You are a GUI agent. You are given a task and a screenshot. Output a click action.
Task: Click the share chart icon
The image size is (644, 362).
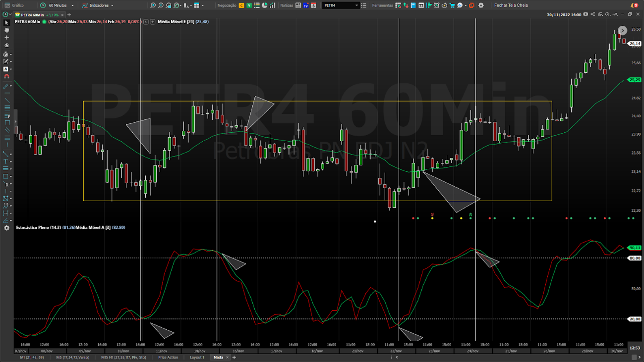pyautogui.click(x=592, y=14)
